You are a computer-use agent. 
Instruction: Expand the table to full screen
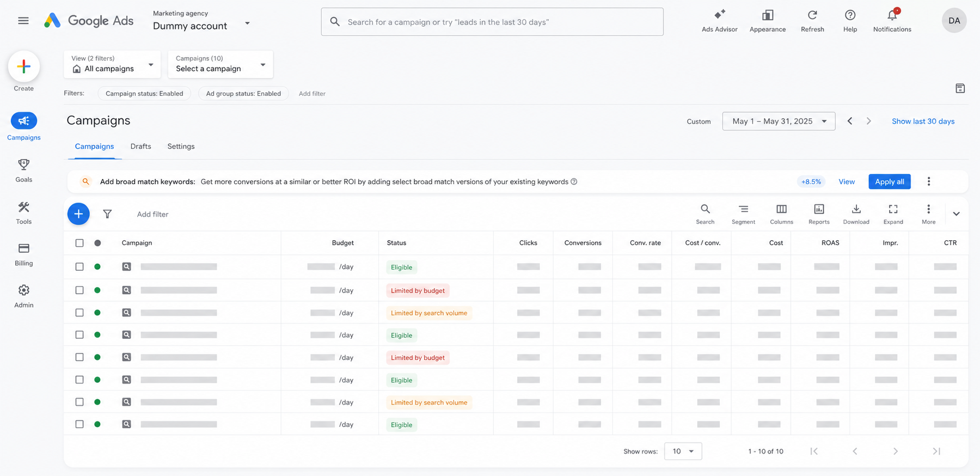pyautogui.click(x=893, y=213)
